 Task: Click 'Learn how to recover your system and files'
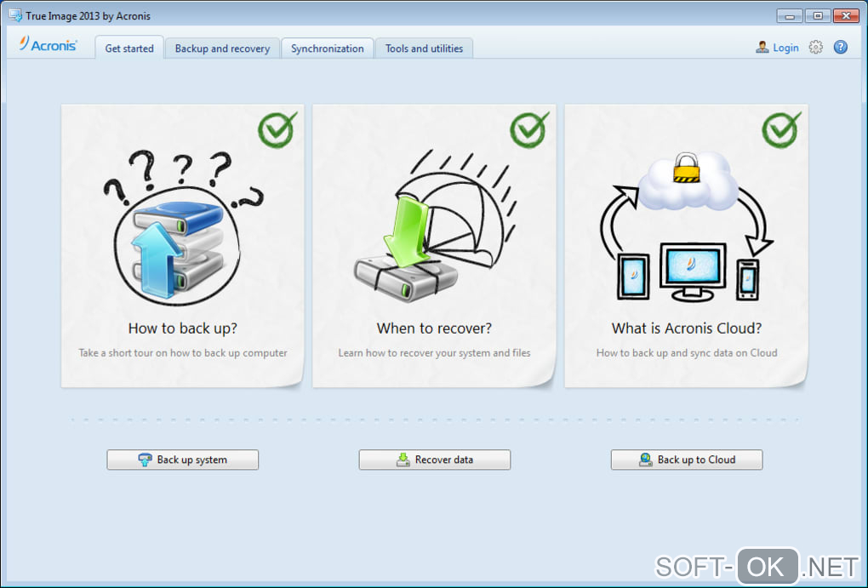435,352
